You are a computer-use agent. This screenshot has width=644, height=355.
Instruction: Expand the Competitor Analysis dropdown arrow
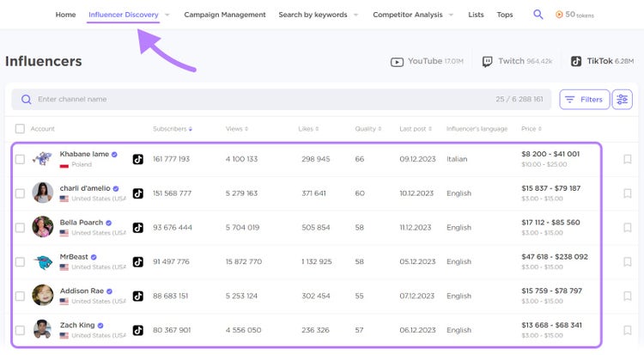point(451,15)
